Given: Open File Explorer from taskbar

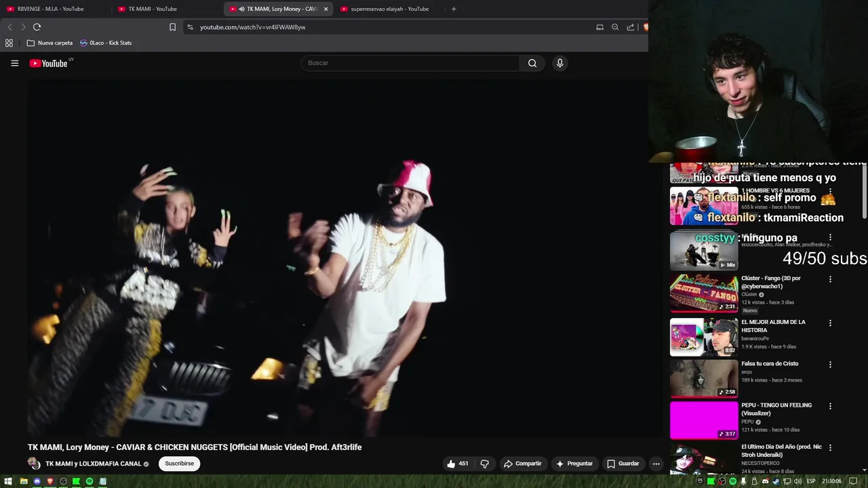Looking at the screenshot, I should (x=24, y=481).
